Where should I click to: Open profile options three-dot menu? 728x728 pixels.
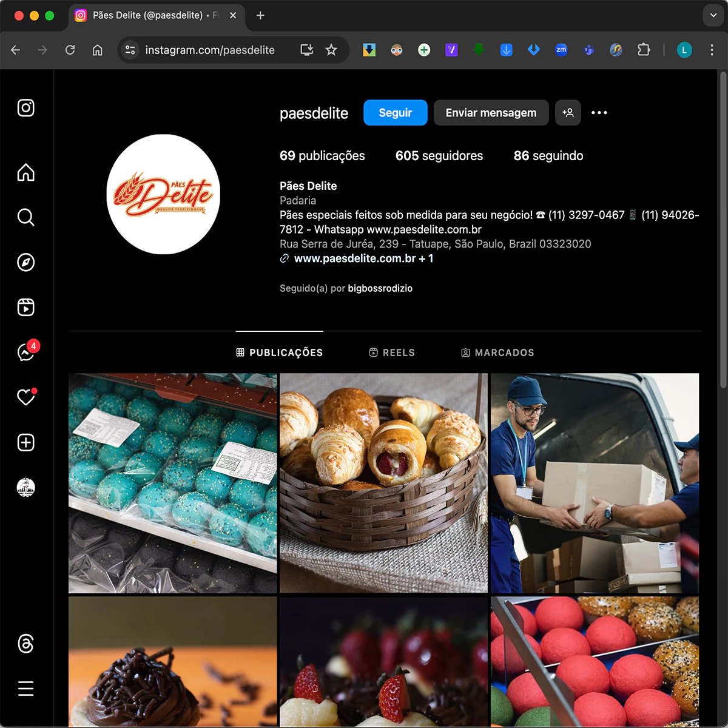[599, 113]
